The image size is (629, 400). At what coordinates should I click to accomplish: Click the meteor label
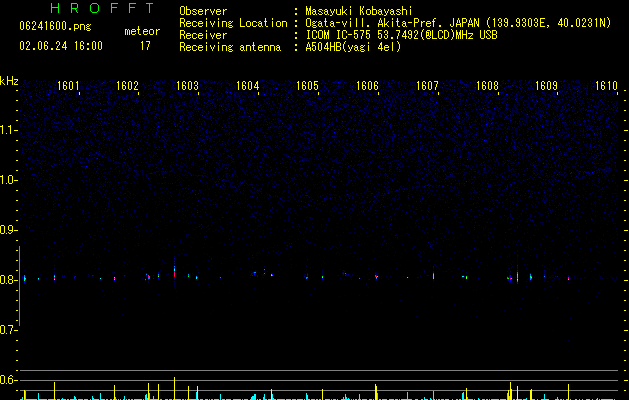(x=142, y=31)
